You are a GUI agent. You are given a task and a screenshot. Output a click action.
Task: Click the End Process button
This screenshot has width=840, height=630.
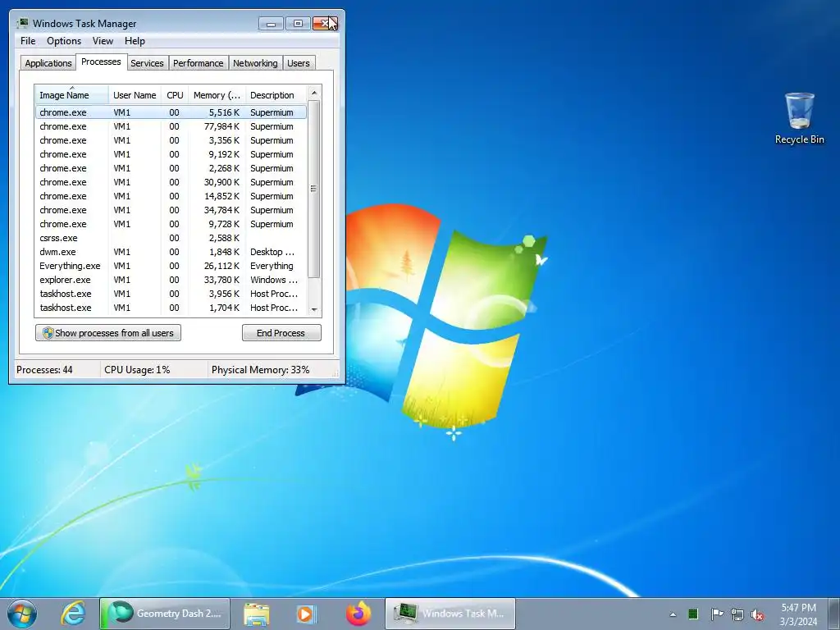(281, 333)
